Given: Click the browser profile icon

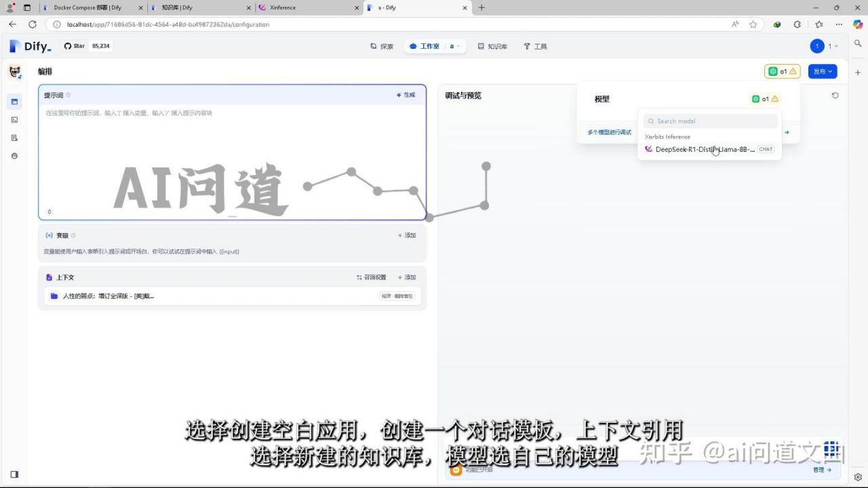Looking at the screenshot, I should 10,7.
